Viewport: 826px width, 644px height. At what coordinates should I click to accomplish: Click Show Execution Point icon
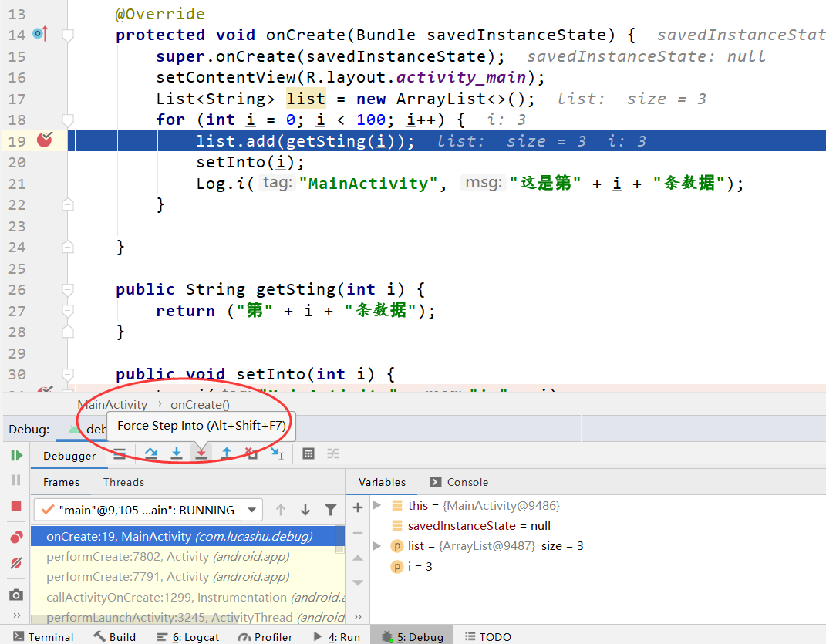pos(120,453)
